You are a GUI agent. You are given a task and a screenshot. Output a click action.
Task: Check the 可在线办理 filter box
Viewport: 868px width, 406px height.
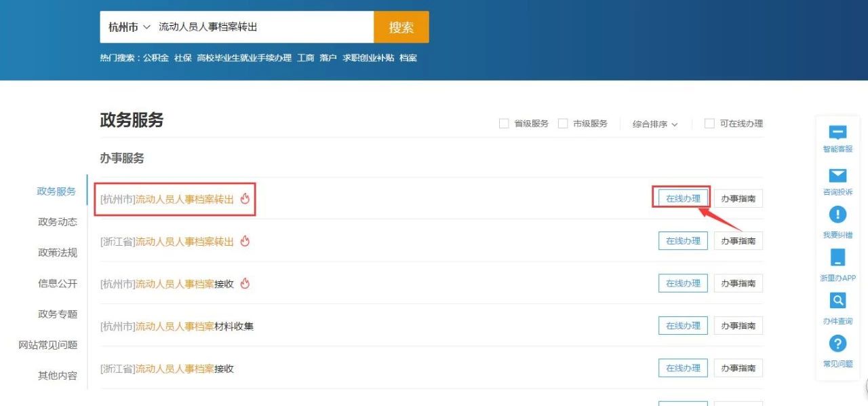709,124
